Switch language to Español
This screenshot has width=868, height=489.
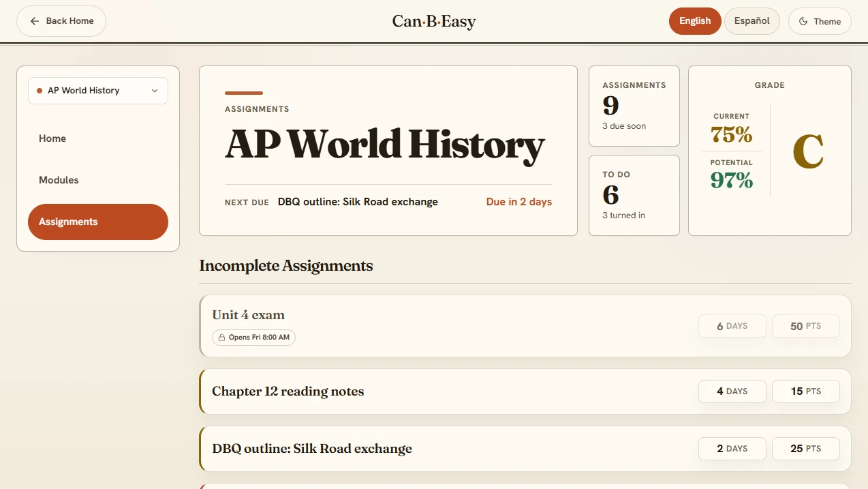(x=752, y=21)
